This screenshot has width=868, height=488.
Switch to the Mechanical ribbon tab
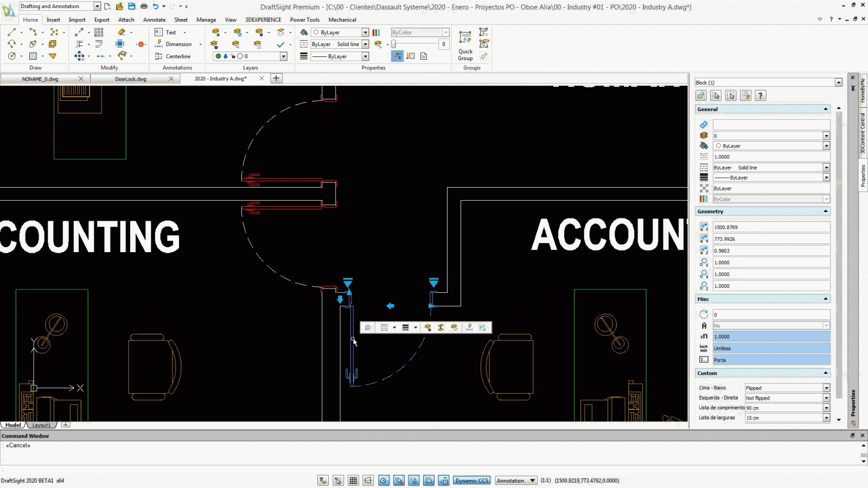click(x=342, y=20)
